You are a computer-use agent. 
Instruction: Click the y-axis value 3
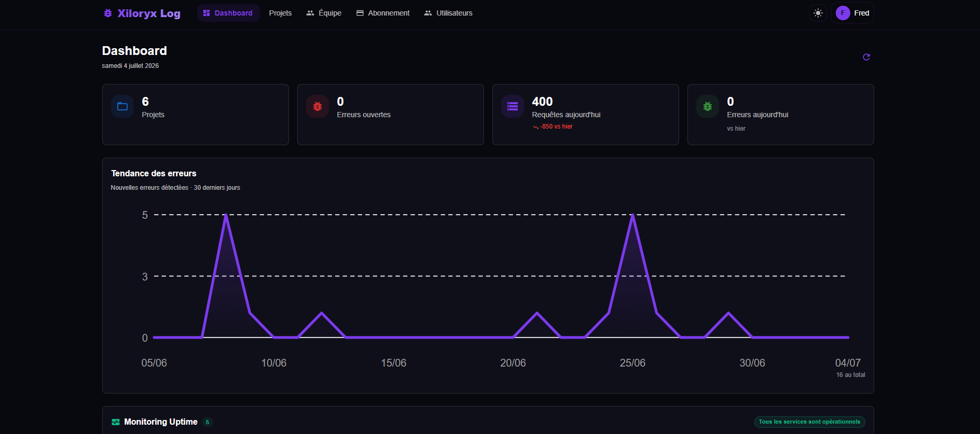click(x=145, y=277)
